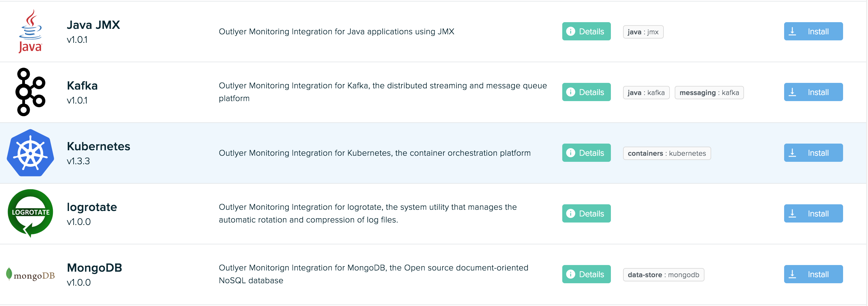Install the Kafka integration
The width and height of the screenshot is (868, 306).
813,92
